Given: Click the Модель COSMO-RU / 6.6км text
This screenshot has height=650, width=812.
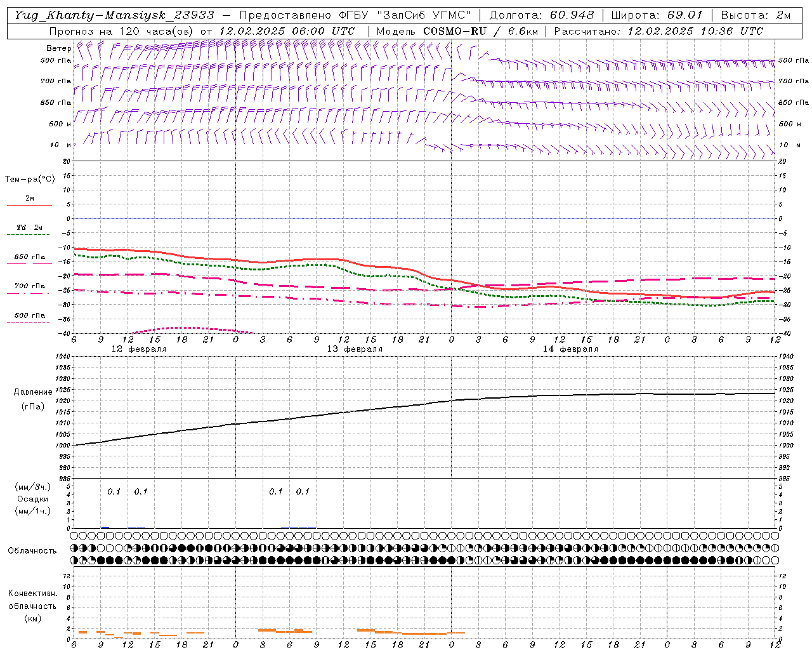Looking at the screenshot, I should point(457,31).
